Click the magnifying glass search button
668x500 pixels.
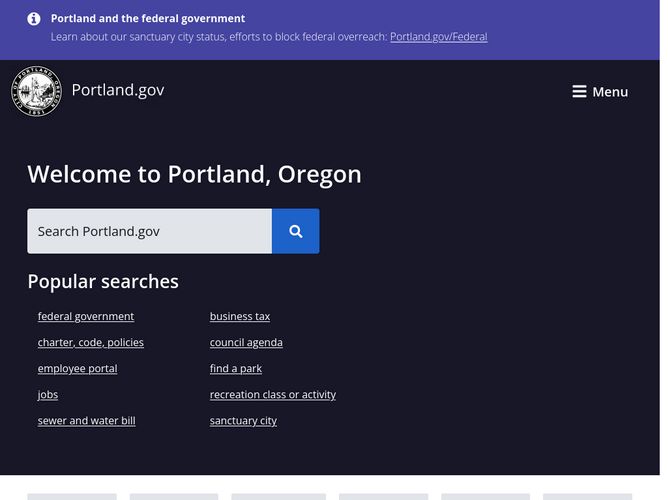[296, 231]
